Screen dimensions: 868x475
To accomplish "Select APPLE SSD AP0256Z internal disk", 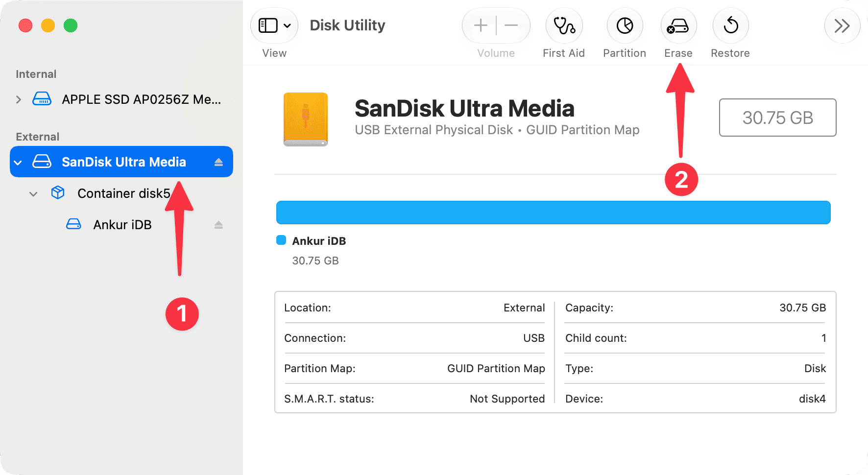I will [x=121, y=99].
